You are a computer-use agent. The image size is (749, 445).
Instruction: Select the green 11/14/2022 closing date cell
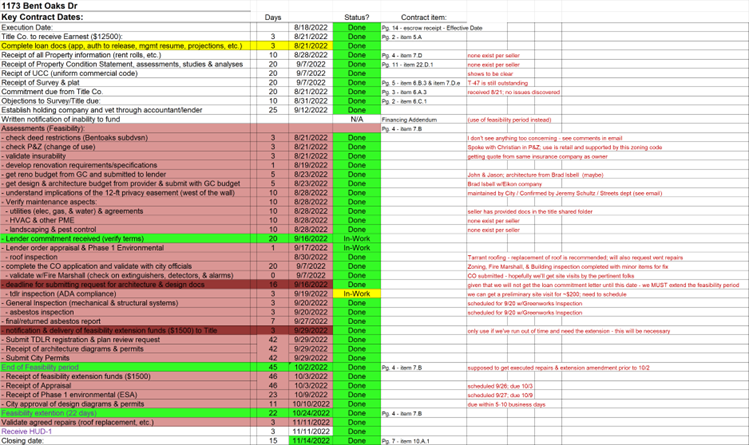tap(310, 441)
